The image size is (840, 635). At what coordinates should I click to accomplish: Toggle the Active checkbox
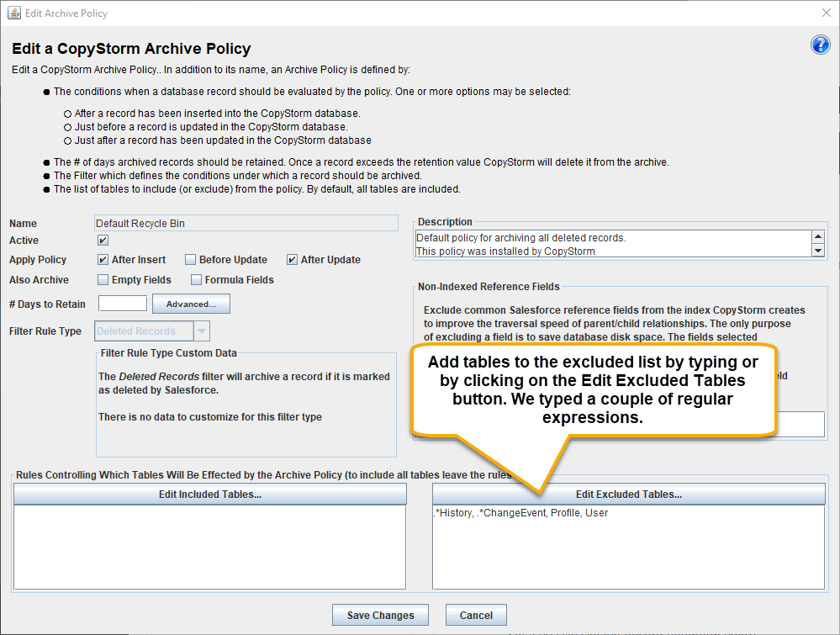click(x=103, y=240)
